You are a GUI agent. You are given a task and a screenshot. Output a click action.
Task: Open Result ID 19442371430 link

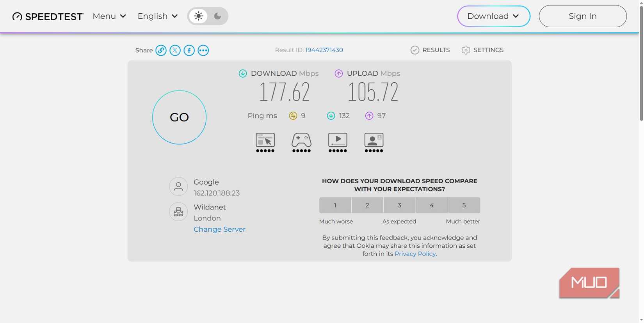[x=324, y=50]
